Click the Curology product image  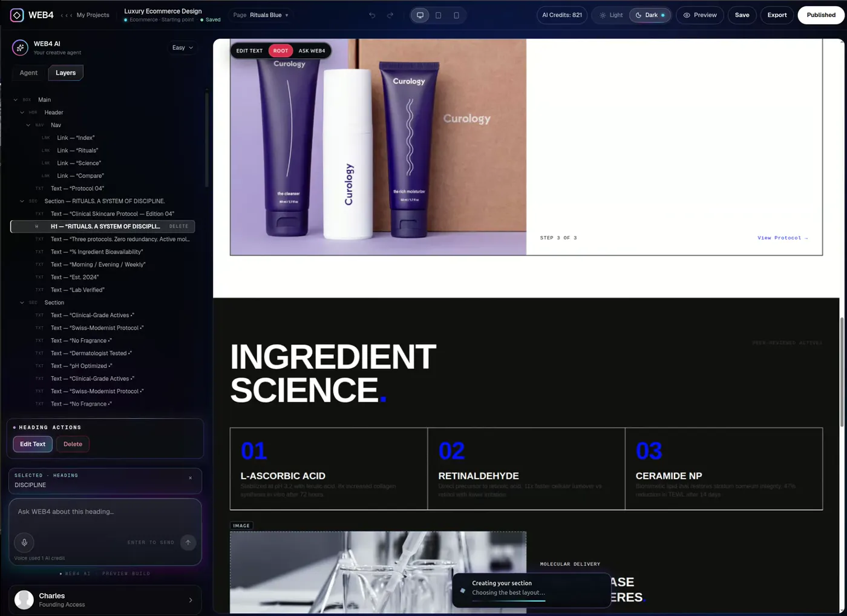coord(378,147)
